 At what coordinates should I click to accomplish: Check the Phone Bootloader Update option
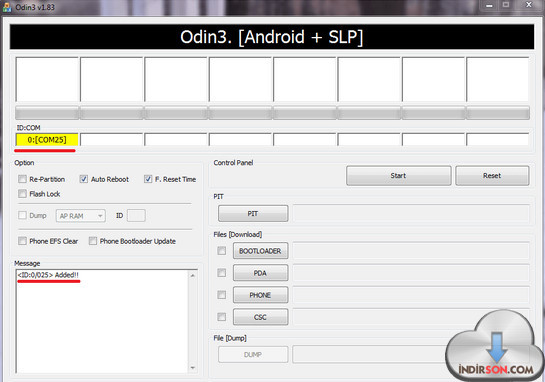click(92, 241)
